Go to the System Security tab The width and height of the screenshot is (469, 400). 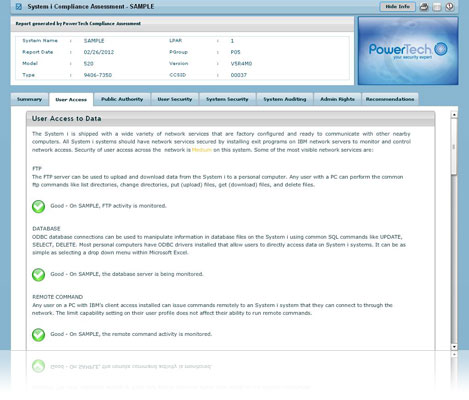[227, 99]
